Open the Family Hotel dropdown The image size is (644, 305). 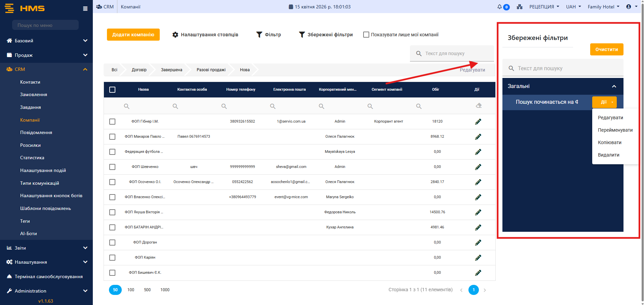pyautogui.click(x=603, y=7)
